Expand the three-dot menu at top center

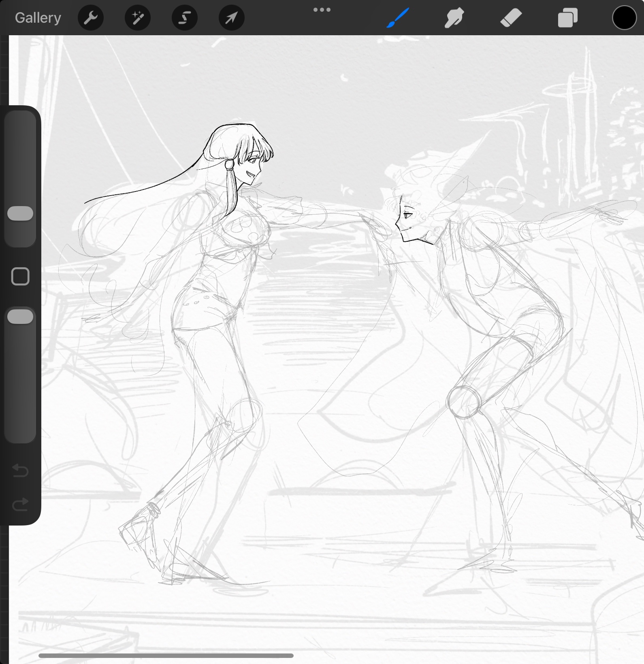click(322, 10)
